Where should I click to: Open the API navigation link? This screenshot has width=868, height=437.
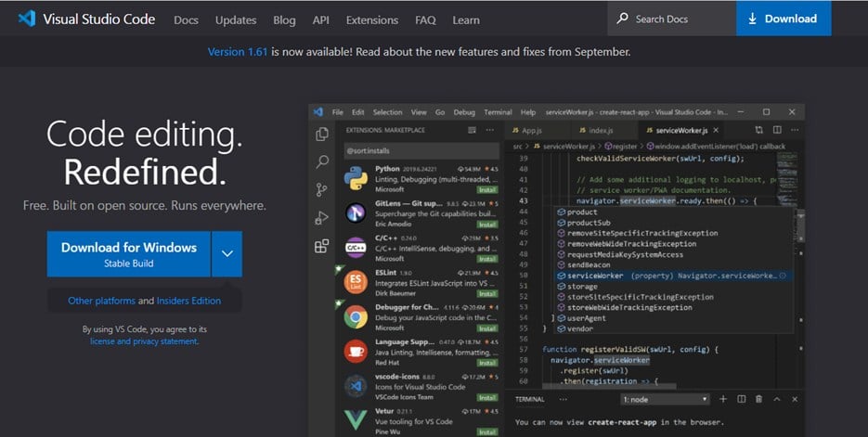click(x=320, y=19)
